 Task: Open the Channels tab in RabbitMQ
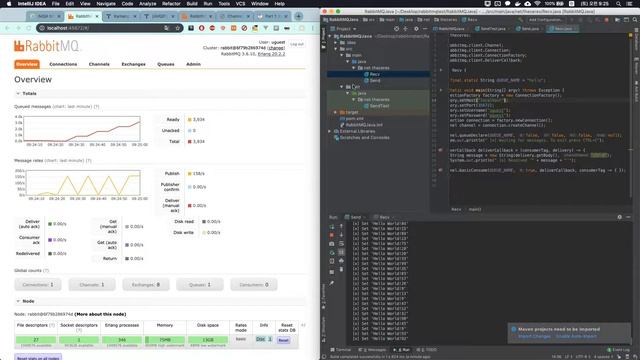click(99, 64)
